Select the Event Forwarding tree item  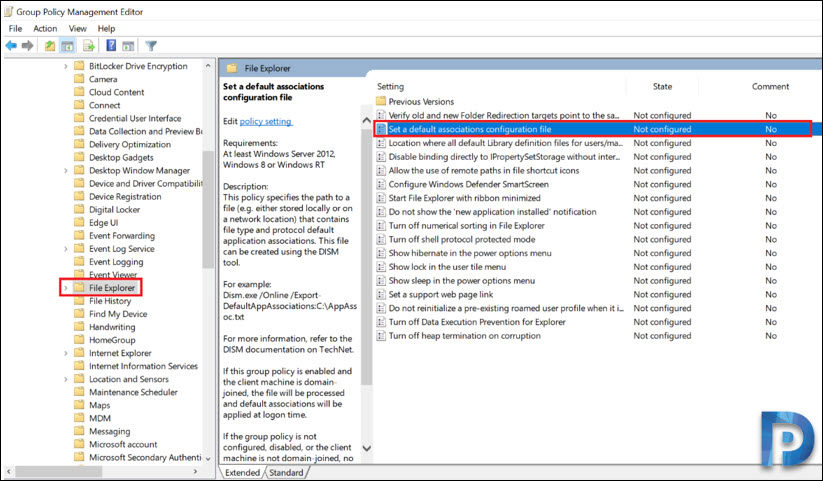pyautogui.click(x=122, y=236)
